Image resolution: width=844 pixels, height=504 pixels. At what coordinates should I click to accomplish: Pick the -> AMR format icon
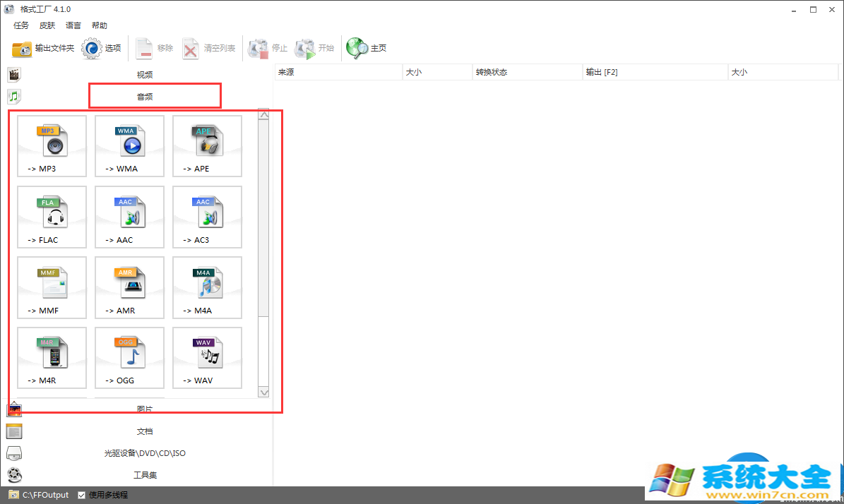[x=129, y=288]
